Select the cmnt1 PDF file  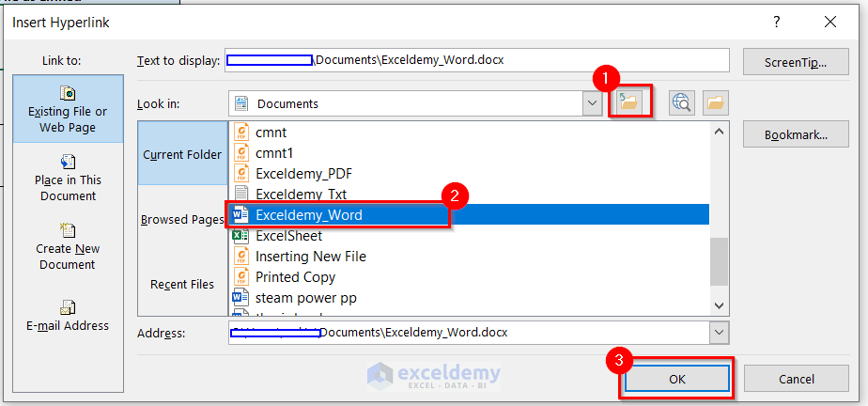[470, 153]
